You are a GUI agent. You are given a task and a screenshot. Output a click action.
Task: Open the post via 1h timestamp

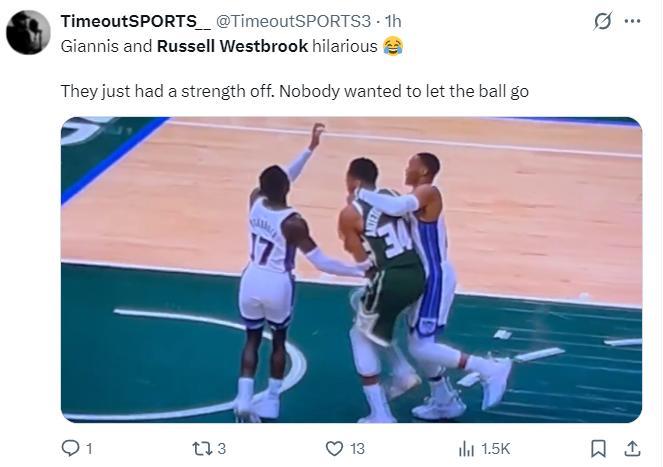[x=394, y=21]
